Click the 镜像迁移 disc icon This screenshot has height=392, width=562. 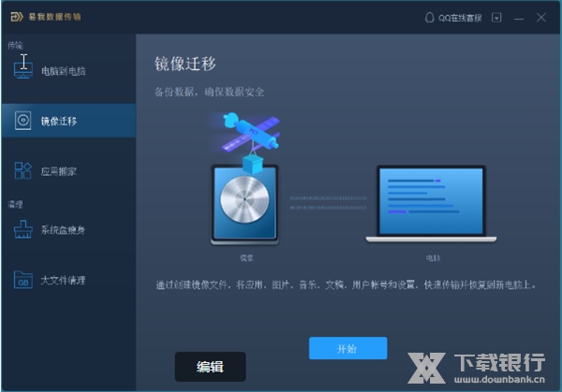tap(23, 121)
